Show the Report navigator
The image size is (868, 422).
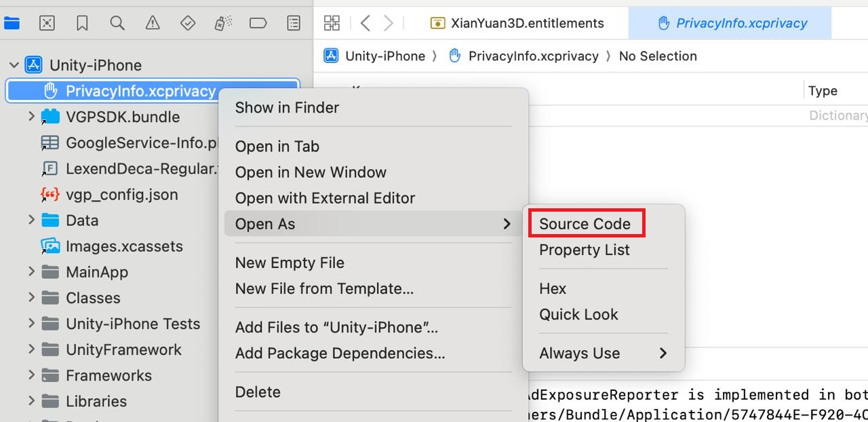pos(294,23)
